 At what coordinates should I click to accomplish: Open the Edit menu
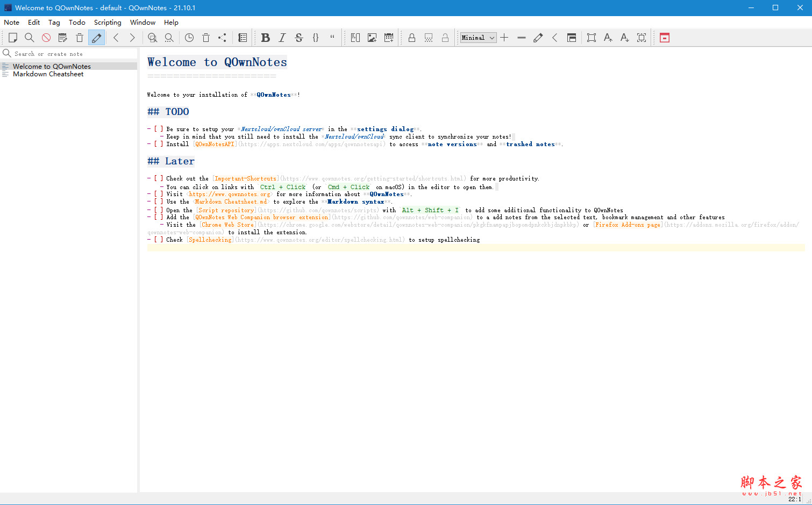tap(34, 23)
